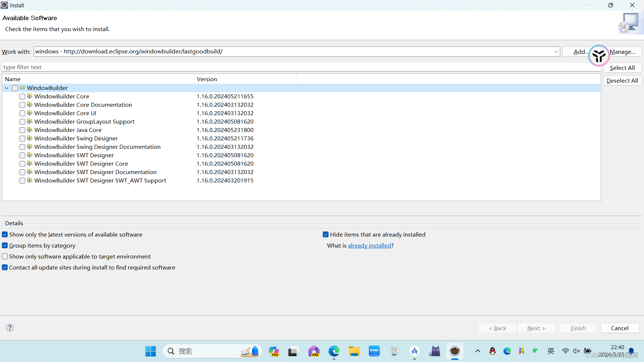
Task: Open the blue A app in taskbar
Action: [x=414, y=351]
